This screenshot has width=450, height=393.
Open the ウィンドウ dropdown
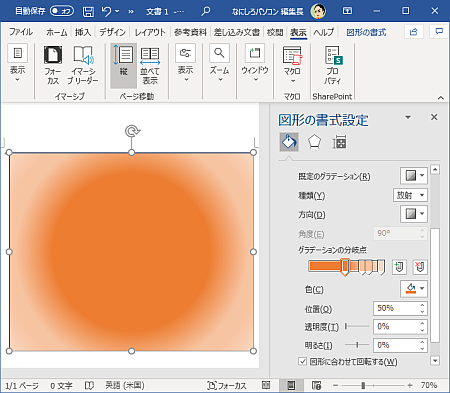coord(255,63)
